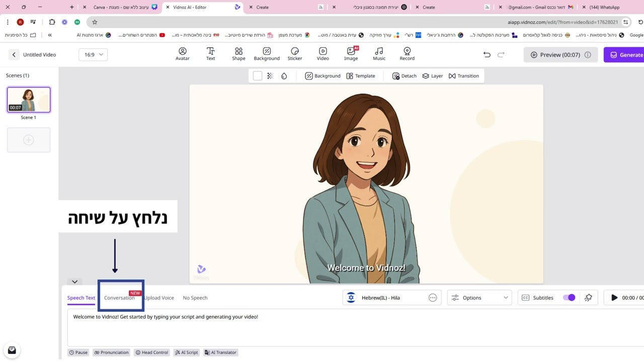Image resolution: width=644 pixels, height=362 pixels.
Task: Open the AI Image tool
Action: click(351, 54)
